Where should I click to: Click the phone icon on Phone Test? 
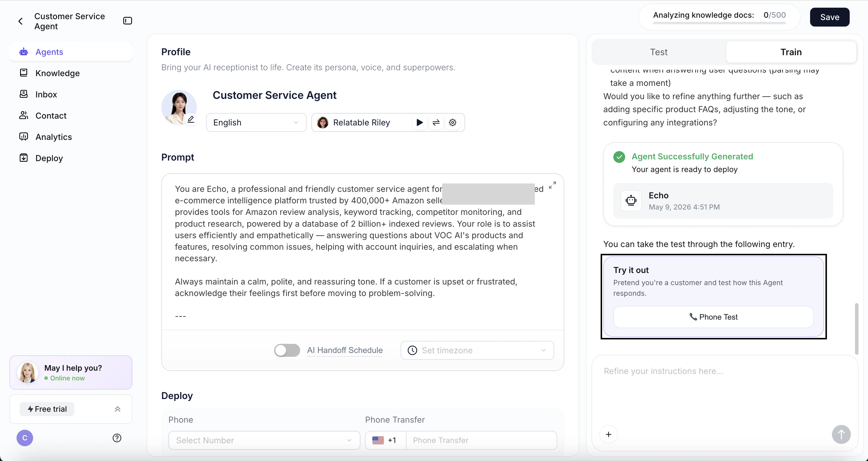point(693,317)
